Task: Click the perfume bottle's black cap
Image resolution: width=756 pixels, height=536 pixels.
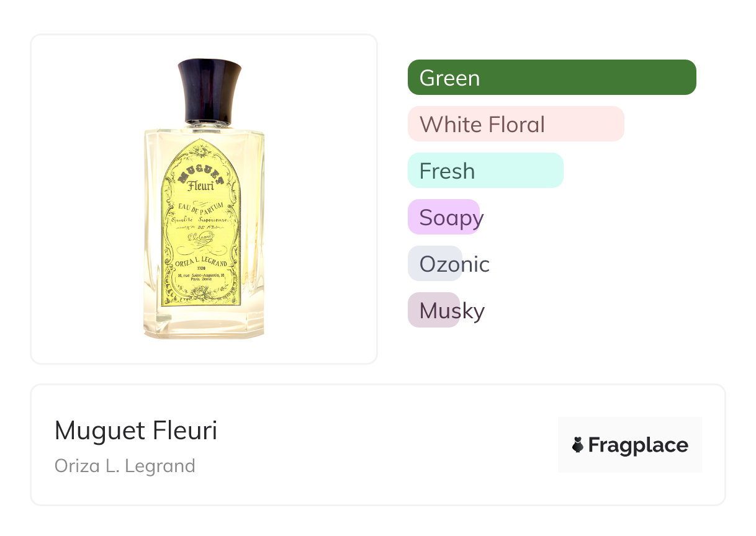Action: (x=209, y=91)
